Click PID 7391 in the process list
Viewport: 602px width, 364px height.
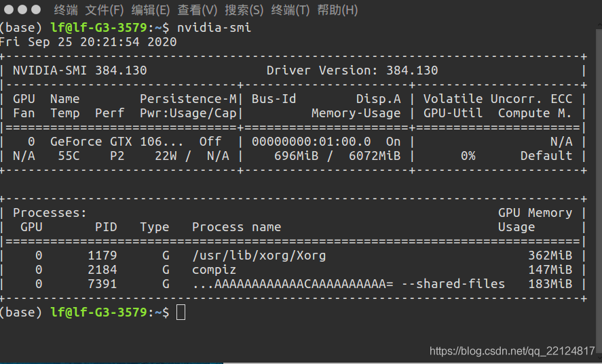[x=102, y=284]
